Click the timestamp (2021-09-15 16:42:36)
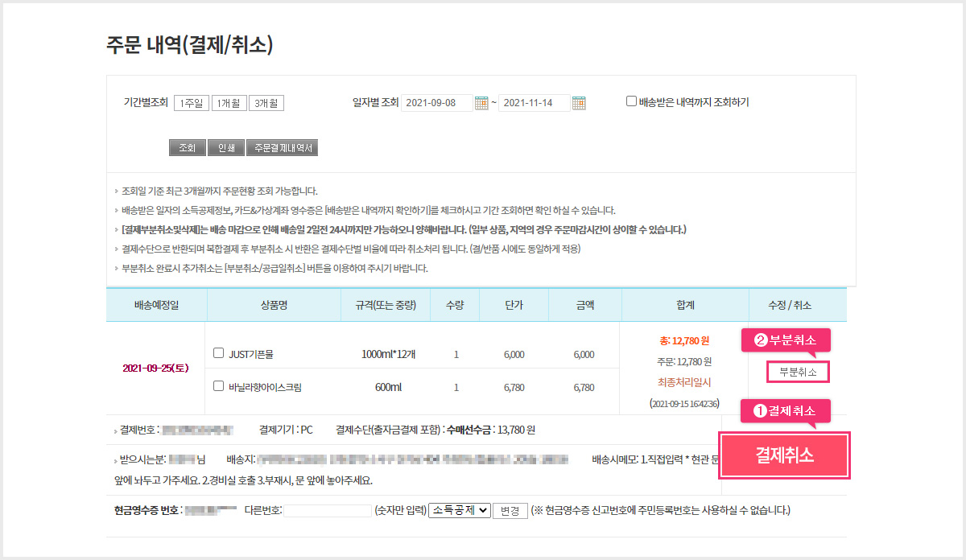Viewport: 966px width, 560px height. 684,403
